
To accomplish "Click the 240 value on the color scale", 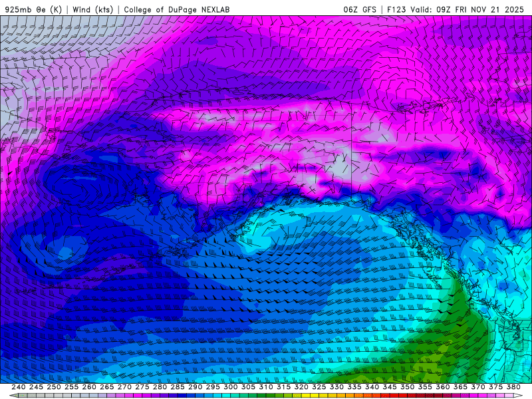I will [19, 387].
